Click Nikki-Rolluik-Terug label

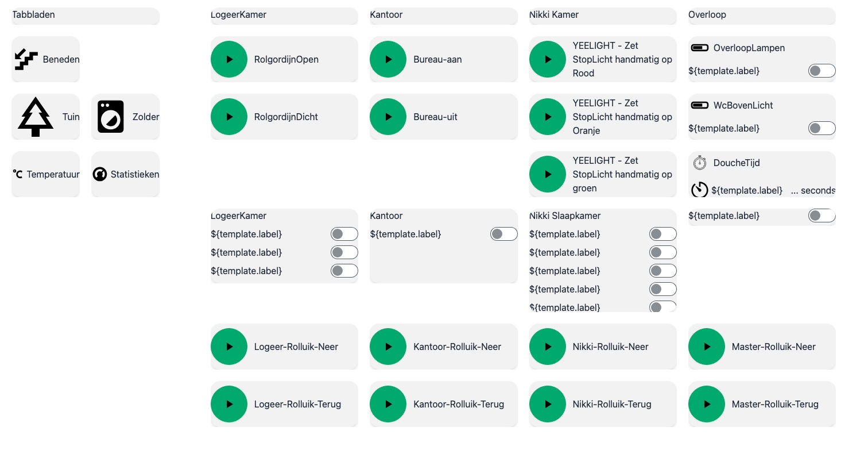(x=612, y=404)
